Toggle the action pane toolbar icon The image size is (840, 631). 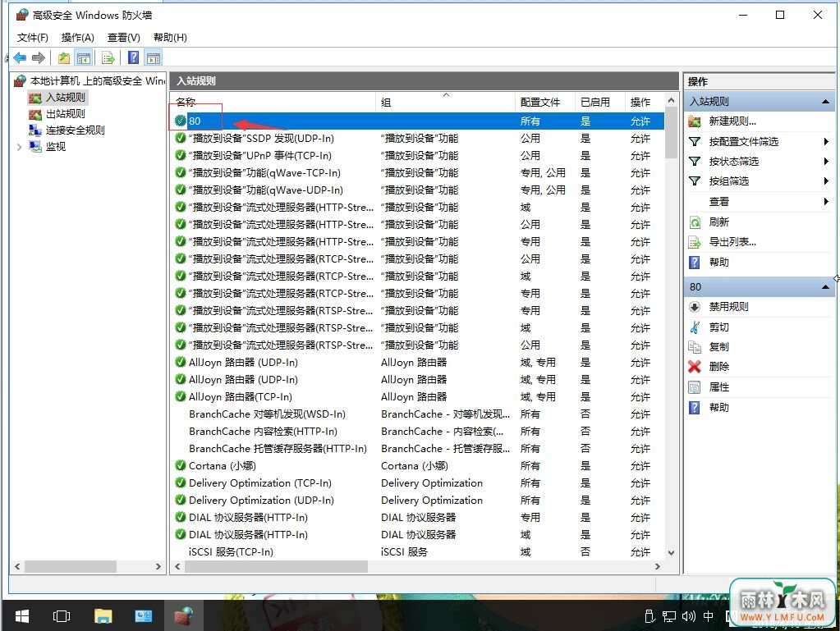(x=154, y=57)
